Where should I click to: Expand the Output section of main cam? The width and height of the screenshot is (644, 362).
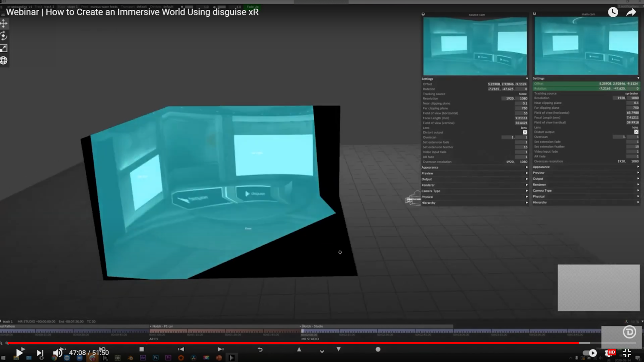[586, 179]
